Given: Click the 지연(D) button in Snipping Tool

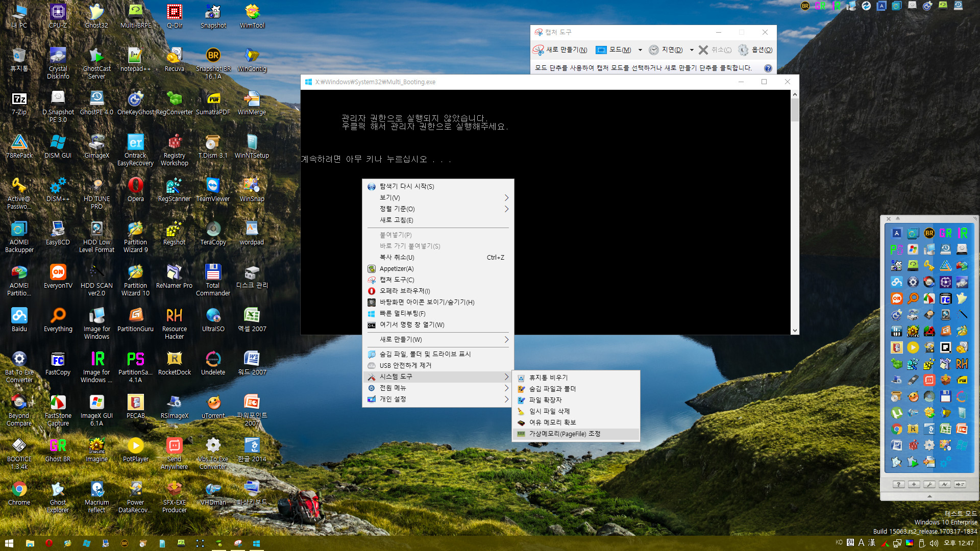Looking at the screenshot, I should (x=666, y=49).
